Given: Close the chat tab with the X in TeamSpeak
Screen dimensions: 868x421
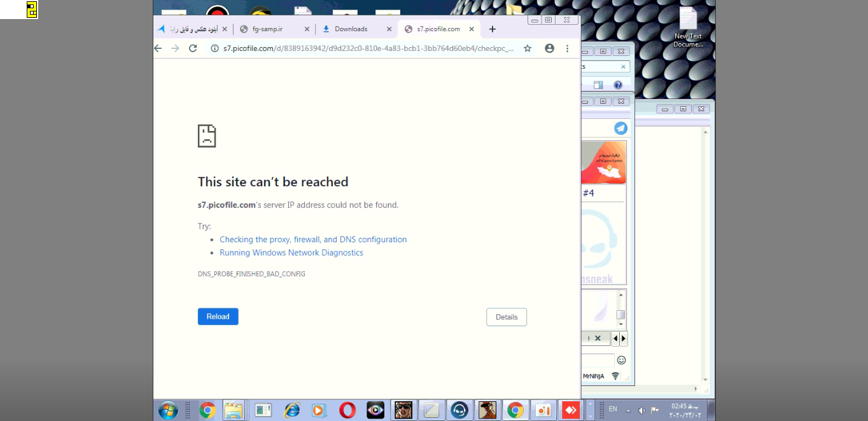Looking at the screenshot, I should click(598, 338).
